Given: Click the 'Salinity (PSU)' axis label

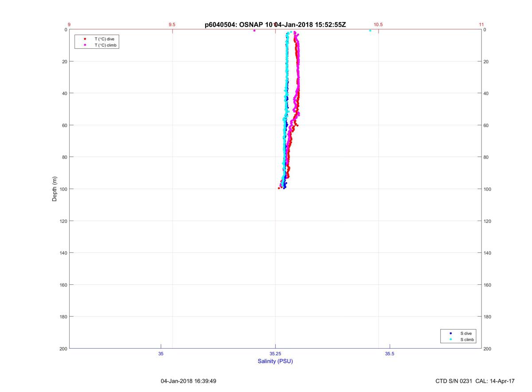Looking at the screenshot, I should click(x=275, y=361).
